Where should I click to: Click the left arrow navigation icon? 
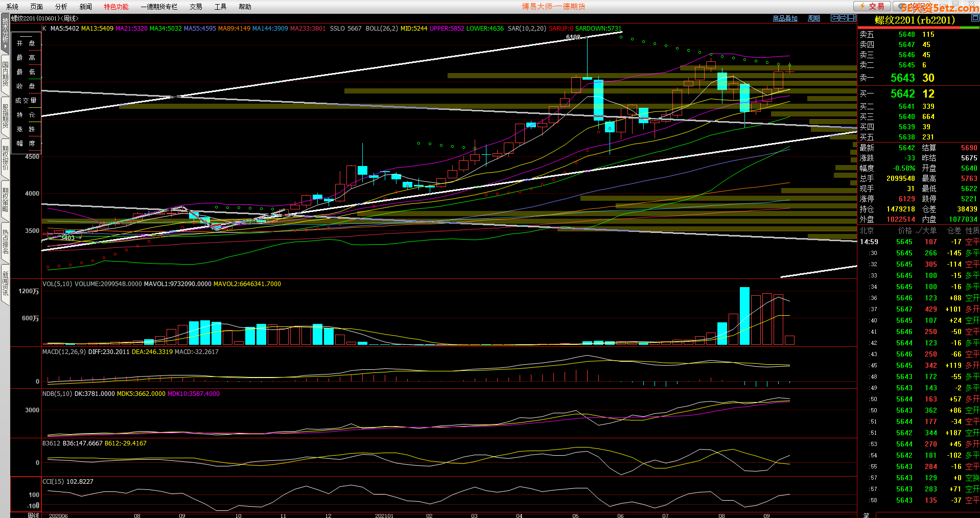coord(835,18)
